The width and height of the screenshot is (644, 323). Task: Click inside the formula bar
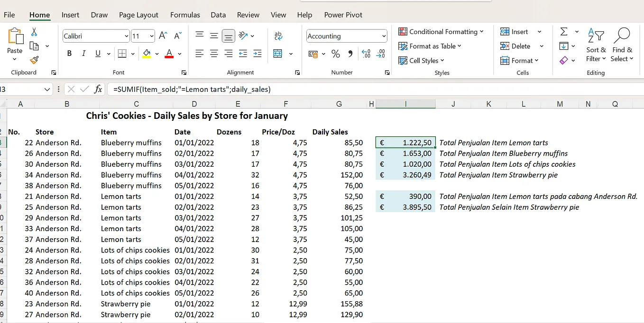point(285,89)
